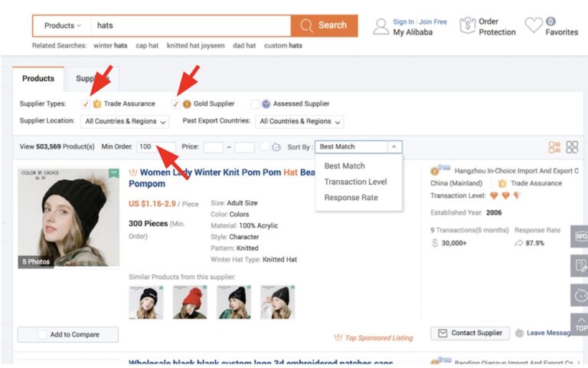This screenshot has width=588, height=368.
Task: Click the RFQ side toolbar icon
Action: click(580, 237)
